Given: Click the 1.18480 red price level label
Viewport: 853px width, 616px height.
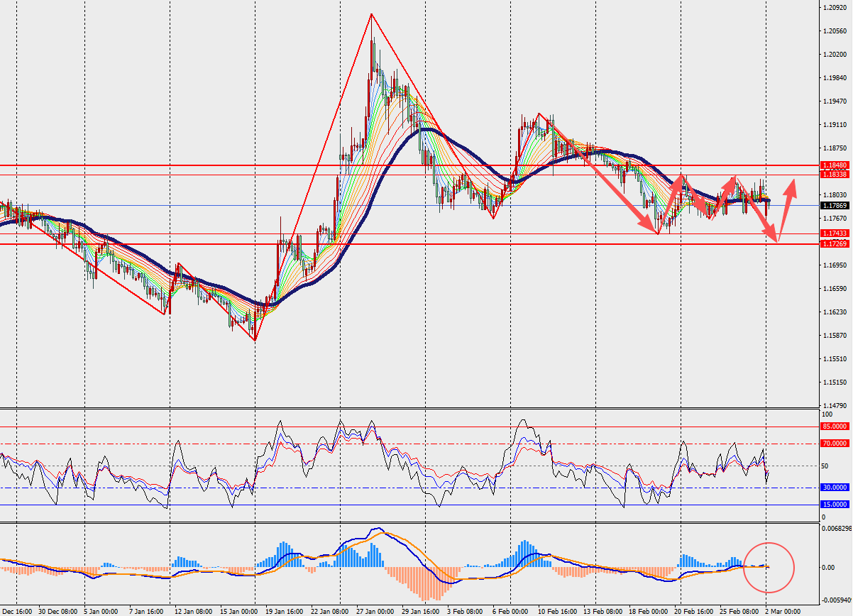Looking at the screenshot, I should point(834,165).
